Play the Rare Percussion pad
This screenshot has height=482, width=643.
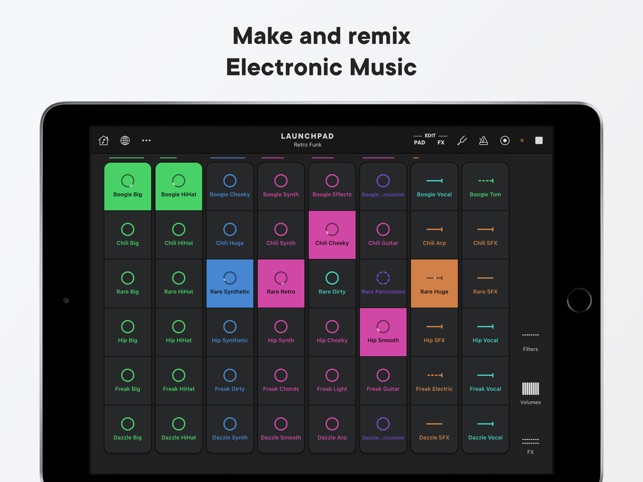(383, 283)
